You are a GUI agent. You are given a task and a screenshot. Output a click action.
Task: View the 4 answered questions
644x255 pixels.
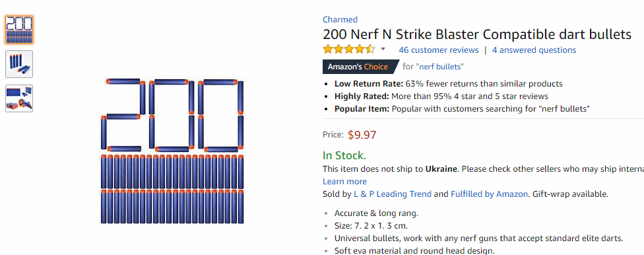534,50
